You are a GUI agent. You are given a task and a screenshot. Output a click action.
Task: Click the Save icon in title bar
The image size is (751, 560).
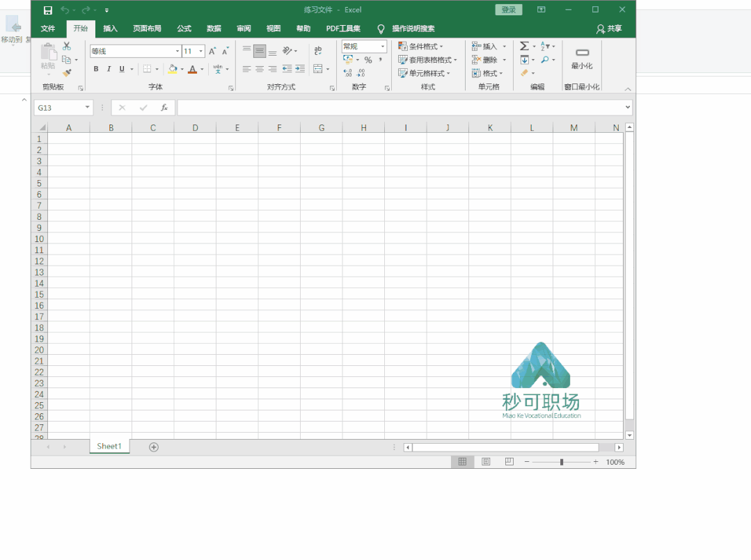click(48, 10)
